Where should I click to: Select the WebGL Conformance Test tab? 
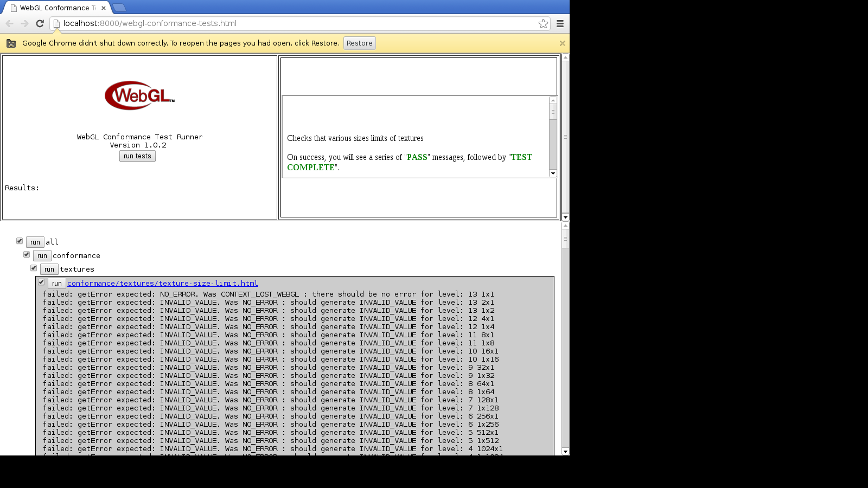tap(54, 8)
